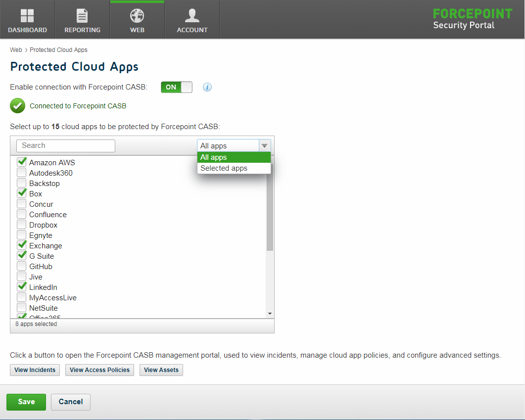
Task: Click the Protected Cloud Apps breadcrumb
Action: [58, 50]
